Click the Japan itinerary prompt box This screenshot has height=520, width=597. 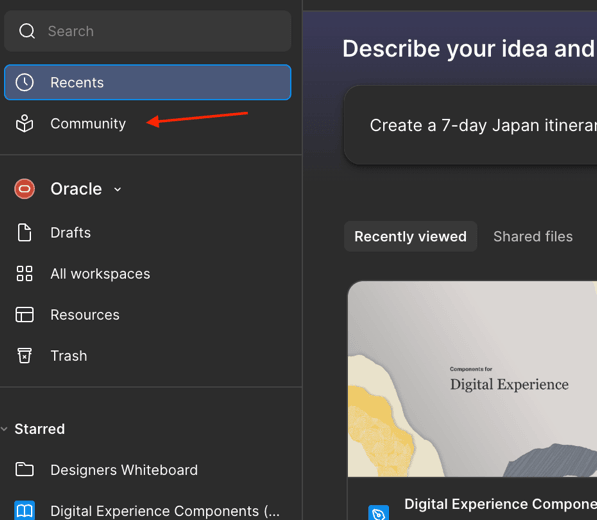tap(471, 125)
